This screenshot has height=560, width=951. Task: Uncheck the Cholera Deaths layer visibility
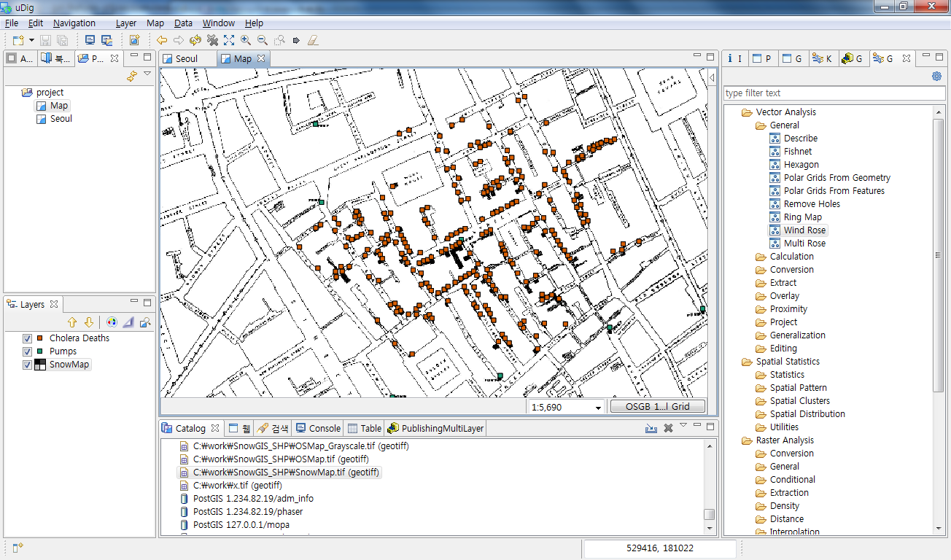click(x=27, y=338)
